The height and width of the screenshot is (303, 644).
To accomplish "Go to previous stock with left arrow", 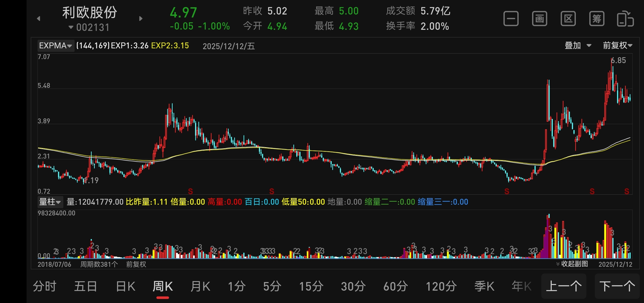I will pos(39,19).
